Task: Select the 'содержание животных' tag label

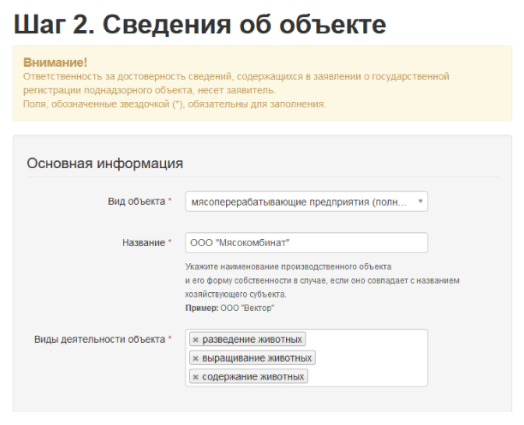Action: point(253,377)
